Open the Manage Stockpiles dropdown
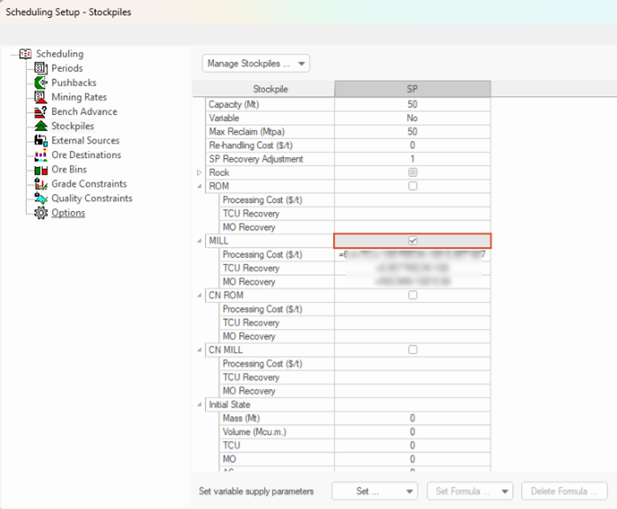The width and height of the screenshot is (617, 509). click(255, 63)
